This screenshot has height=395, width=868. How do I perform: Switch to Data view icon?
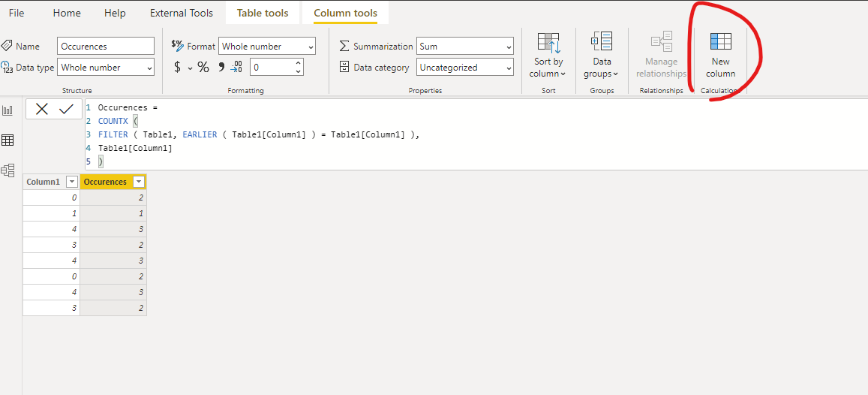pos(8,140)
